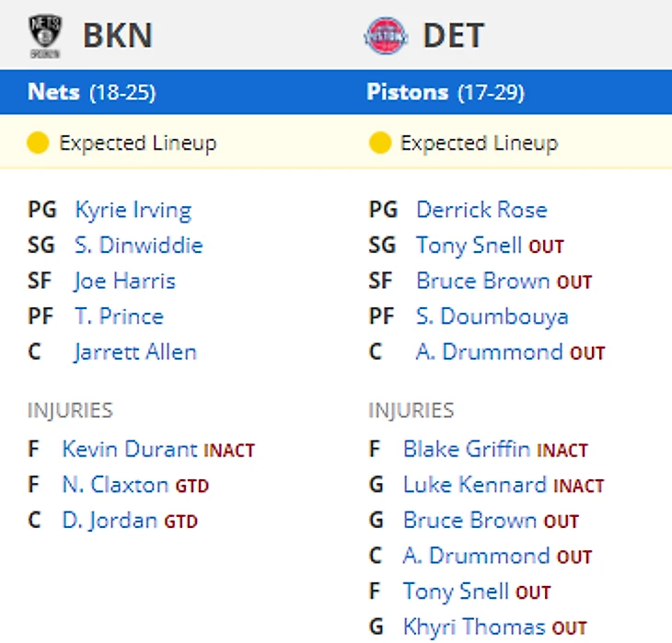672x643 pixels.
Task: Open Derrick Rose's player page
Action: tap(481, 210)
